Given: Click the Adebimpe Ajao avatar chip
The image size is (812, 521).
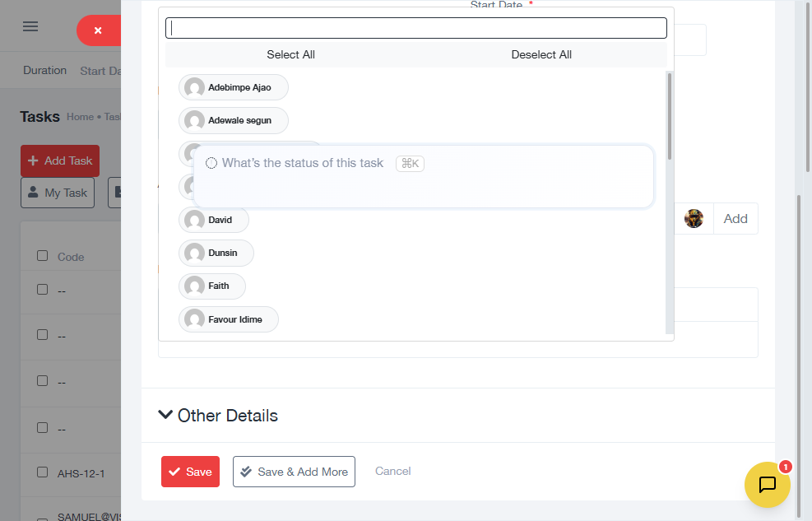Looking at the screenshot, I should pos(233,88).
